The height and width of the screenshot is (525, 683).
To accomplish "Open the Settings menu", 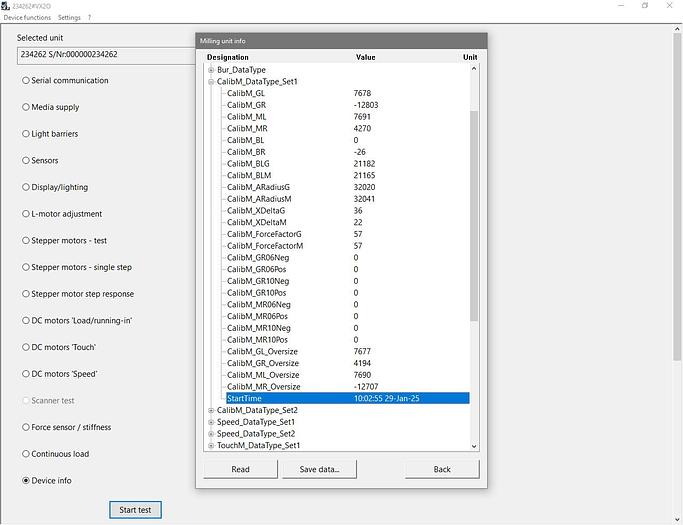I will click(x=69, y=18).
